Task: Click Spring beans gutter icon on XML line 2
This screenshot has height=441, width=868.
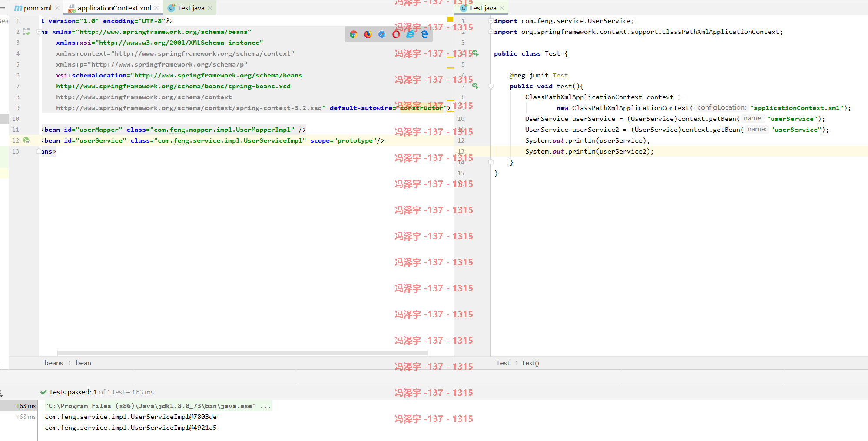Action: pyautogui.click(x=27, y=32)
